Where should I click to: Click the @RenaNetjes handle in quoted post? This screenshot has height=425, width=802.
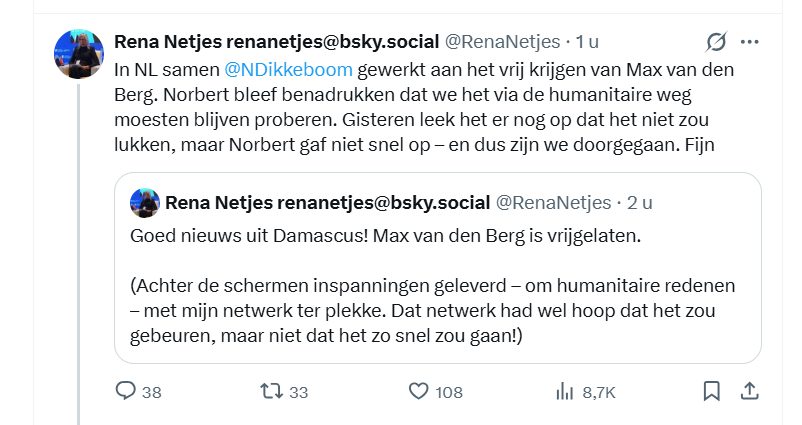tap(552, 203)
